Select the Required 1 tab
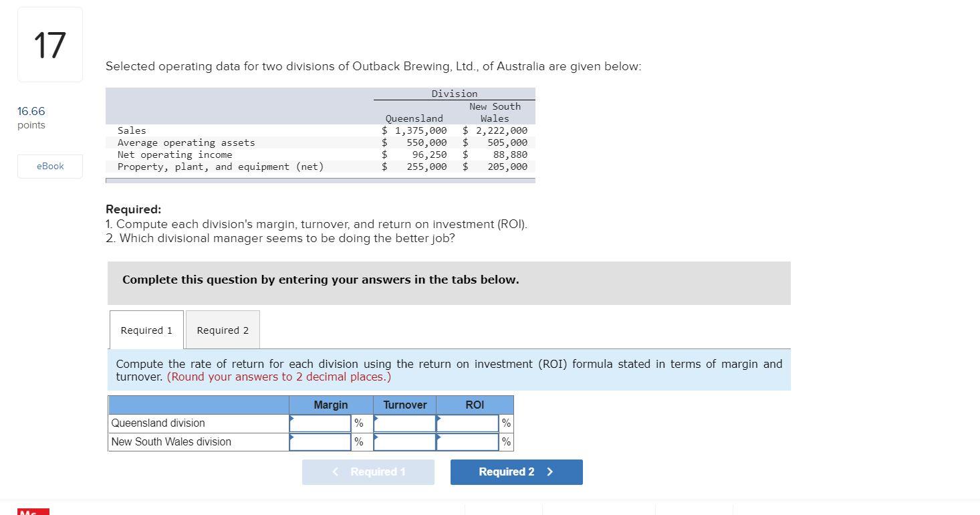 click(146, 329)
